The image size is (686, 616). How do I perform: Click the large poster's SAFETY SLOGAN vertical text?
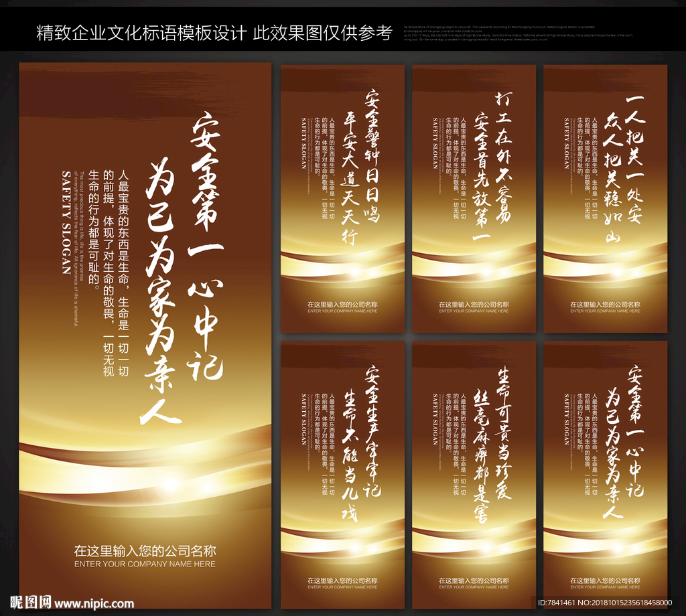(x=66, y=222)
